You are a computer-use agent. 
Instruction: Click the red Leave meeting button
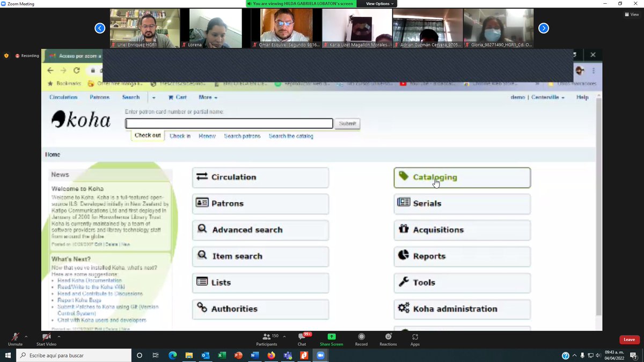coord(630,339)
